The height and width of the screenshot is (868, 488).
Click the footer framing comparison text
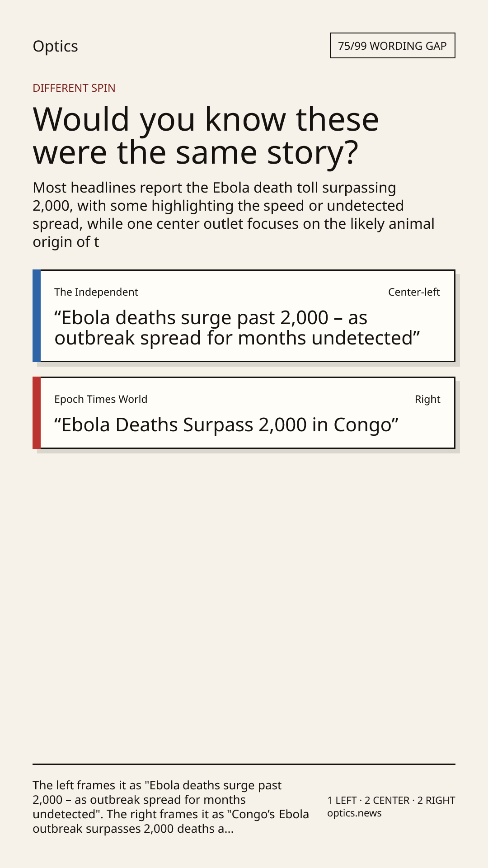coord(171,807)
